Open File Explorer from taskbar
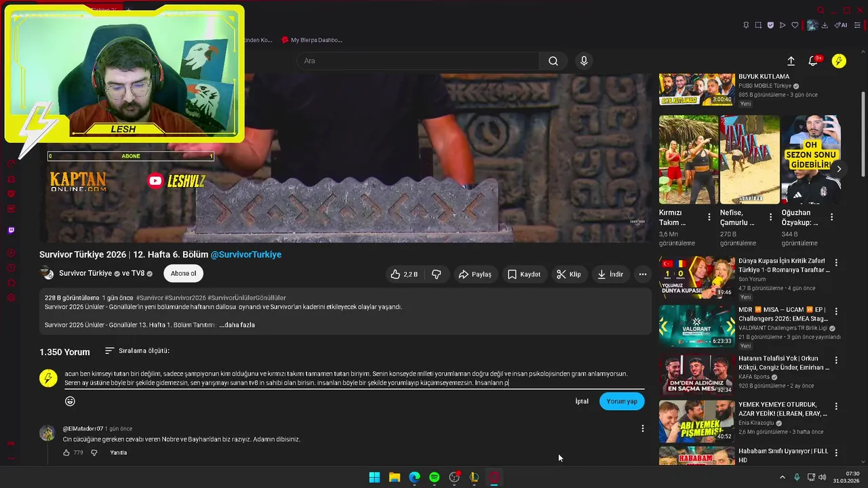Image resolution: width=868 pixels, height=488 pixels. click(x=394, y=477)
